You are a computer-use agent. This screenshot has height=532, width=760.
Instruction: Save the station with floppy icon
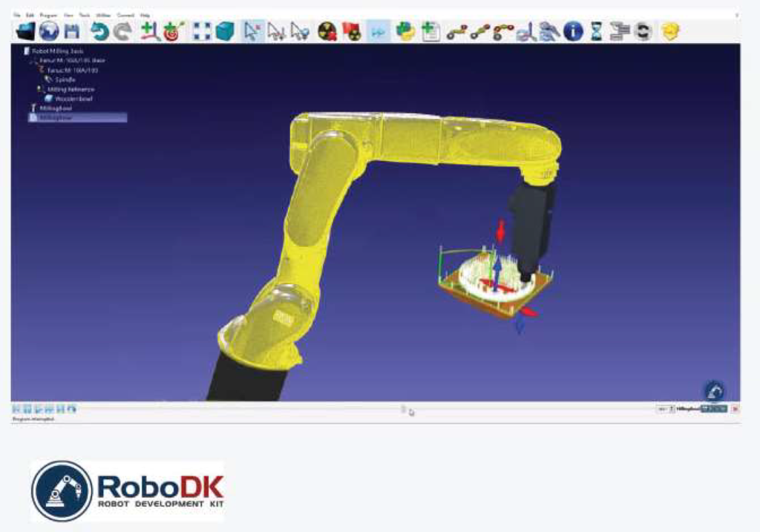(x=72, y=32)
